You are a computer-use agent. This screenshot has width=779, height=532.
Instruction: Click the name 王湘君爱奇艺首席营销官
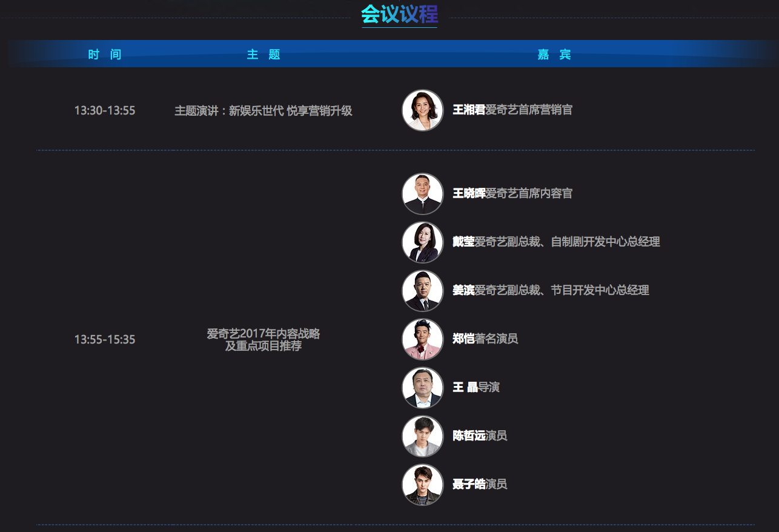click(x=512, y=110)
